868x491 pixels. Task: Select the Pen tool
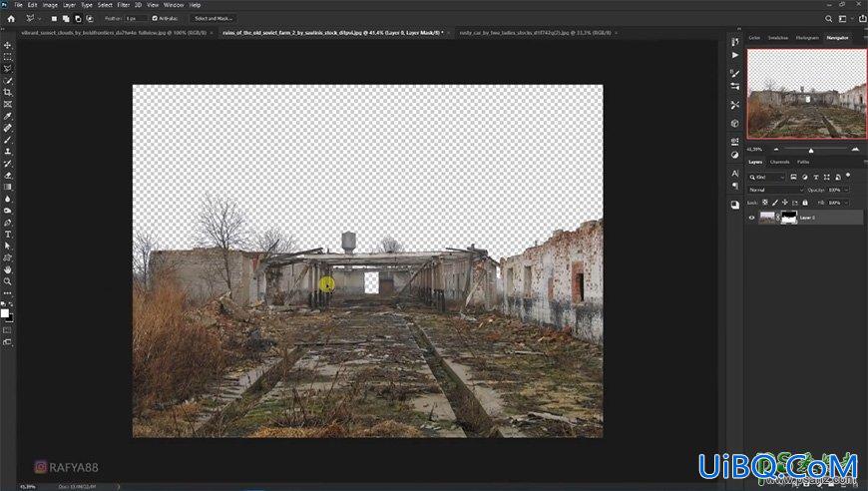7,223
